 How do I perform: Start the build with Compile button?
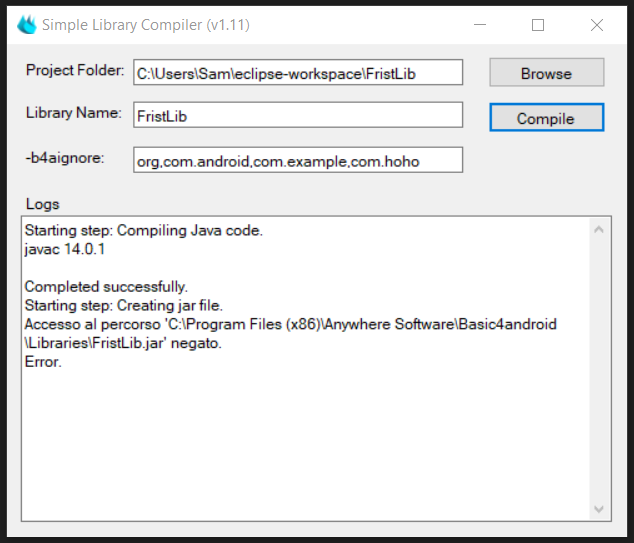[546, 118]
